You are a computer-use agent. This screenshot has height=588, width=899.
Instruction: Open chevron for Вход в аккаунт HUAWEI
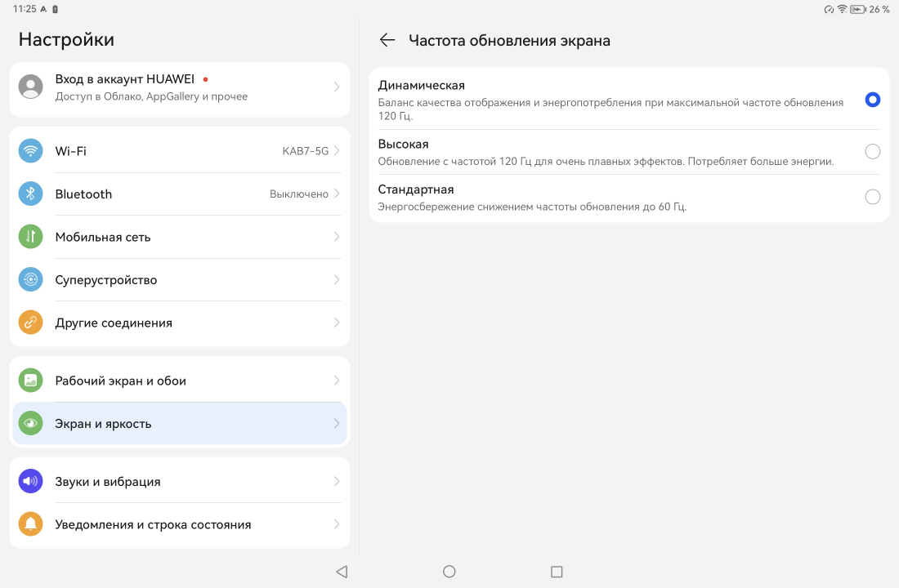(x=337, y=87)
